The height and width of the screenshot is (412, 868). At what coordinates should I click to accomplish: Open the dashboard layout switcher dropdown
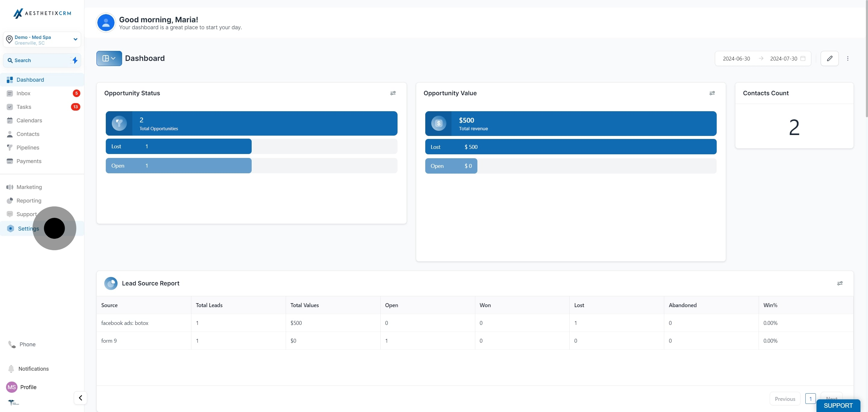point(109,58)
